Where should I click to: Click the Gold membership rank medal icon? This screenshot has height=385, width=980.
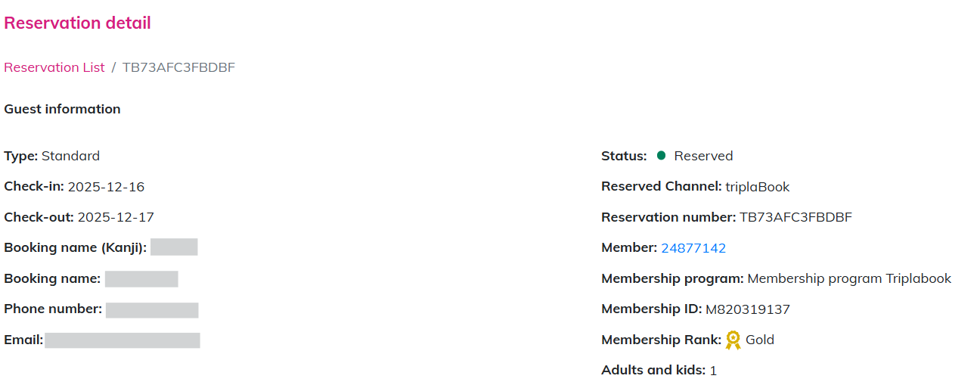coord(732,340)
